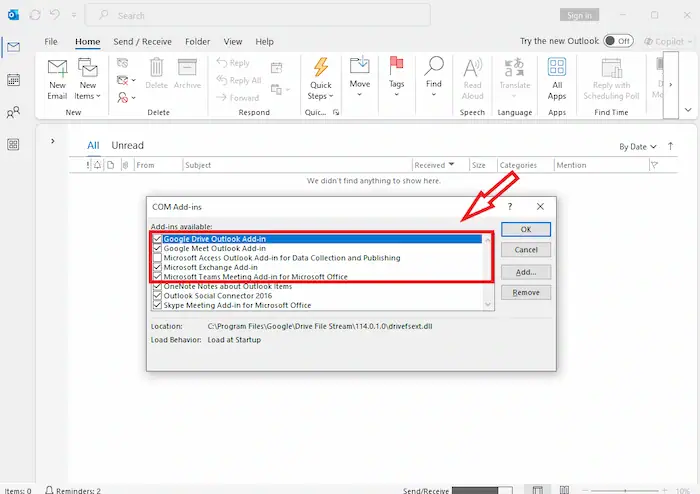Click in the Search box

pyautogui.click(x=258, y=16)
